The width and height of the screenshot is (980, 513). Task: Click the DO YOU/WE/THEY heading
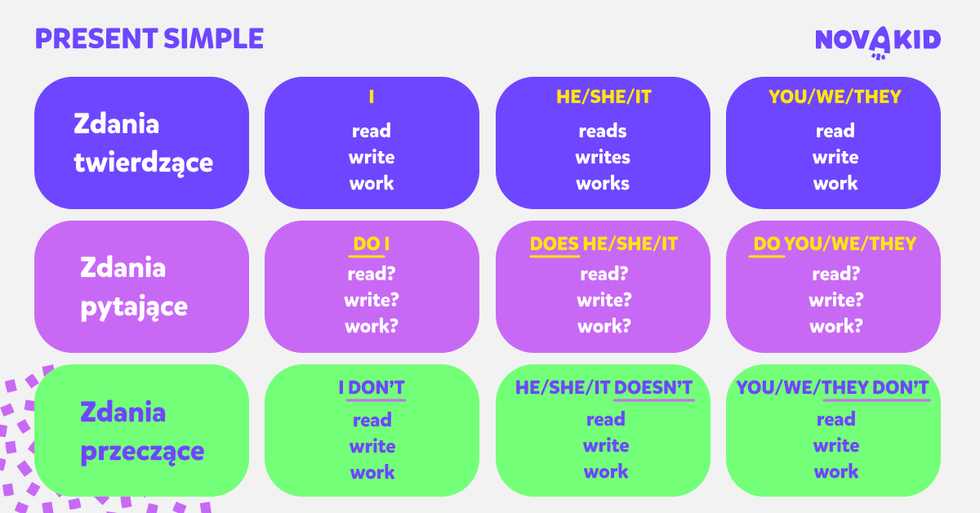[x=835, y=243]
